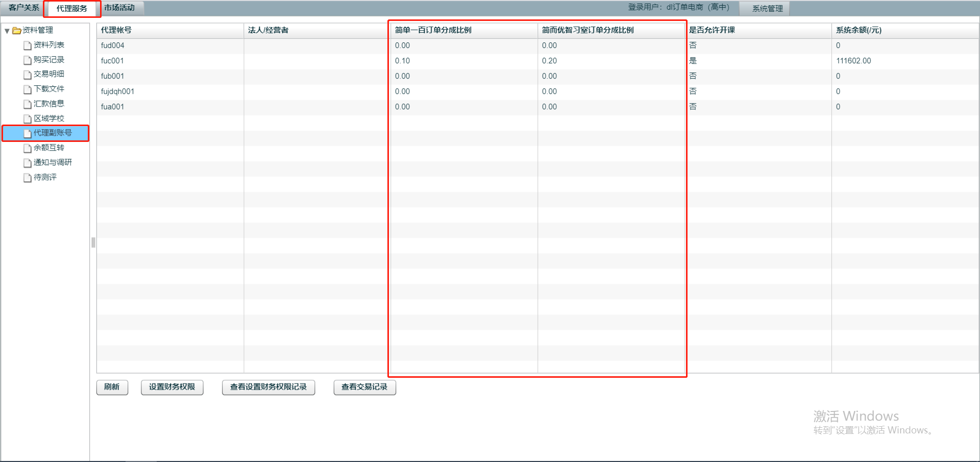Click the 资料管理 folder icon
This screenshot has height=462, width=980.
click(16, 31)
